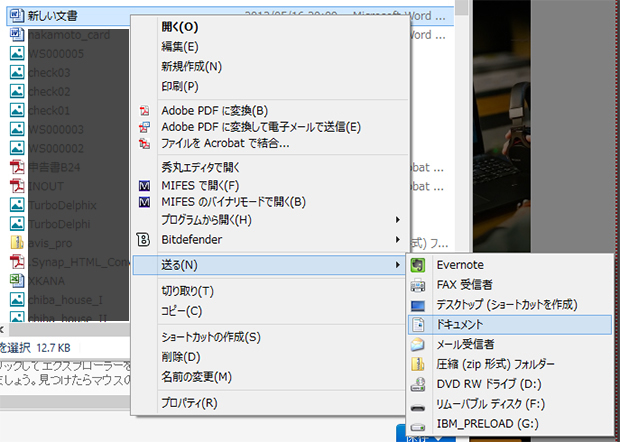Click image icon beside check02

point(17,91)
